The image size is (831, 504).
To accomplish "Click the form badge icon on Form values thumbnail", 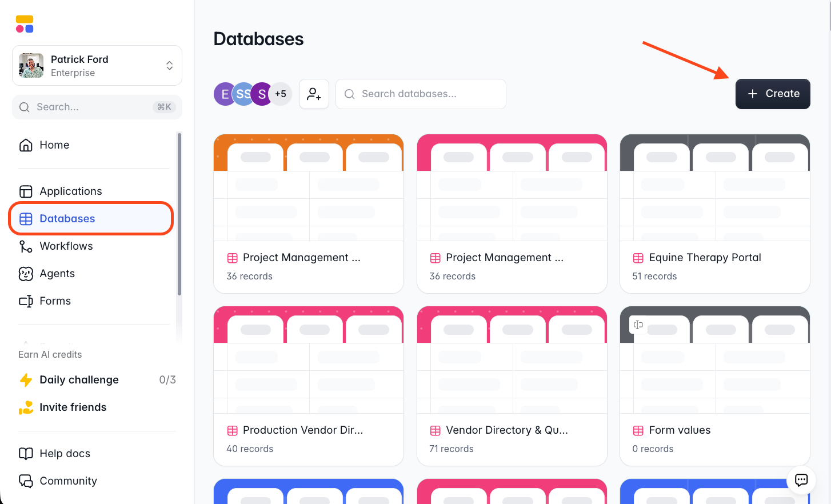I will tap(638, 325).
